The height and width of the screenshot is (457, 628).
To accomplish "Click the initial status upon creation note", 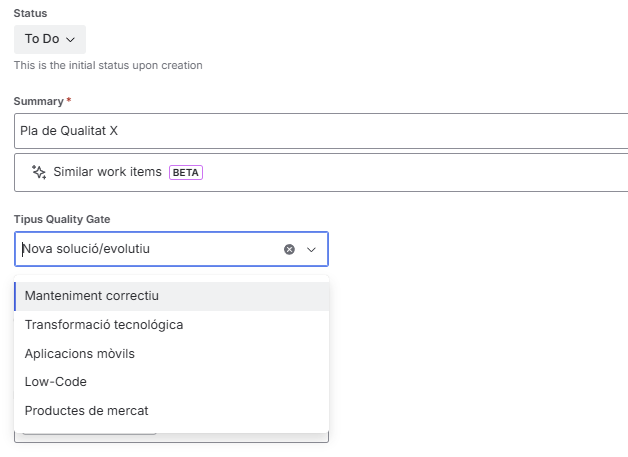I will pyautogui.click(x=108, y=65).
